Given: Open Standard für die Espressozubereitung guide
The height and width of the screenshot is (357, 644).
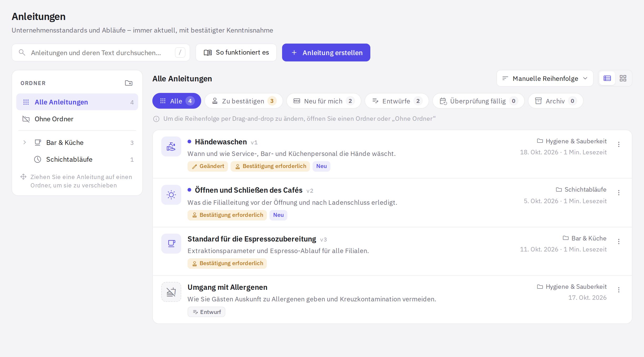Looking at the screenshot, I should [252, 239].
